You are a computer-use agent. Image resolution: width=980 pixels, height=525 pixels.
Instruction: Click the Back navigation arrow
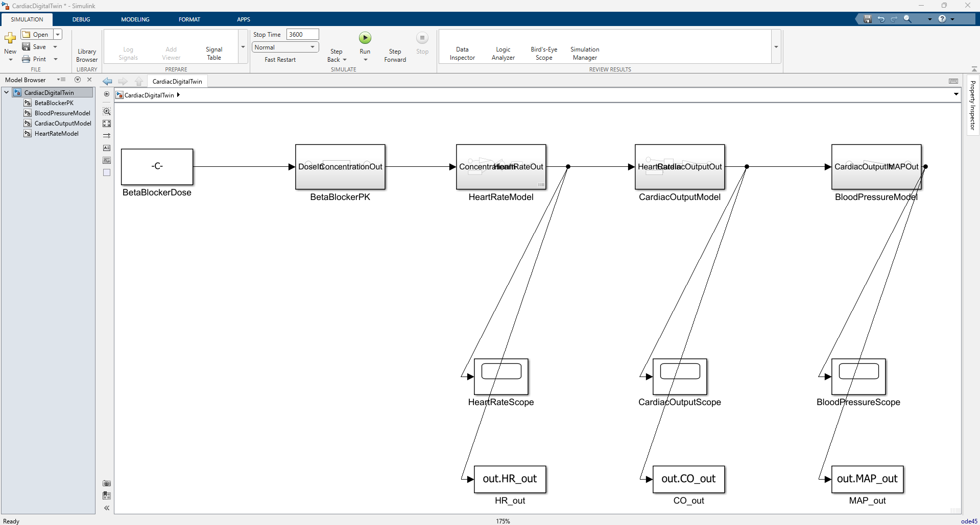[x=107, y=81]
